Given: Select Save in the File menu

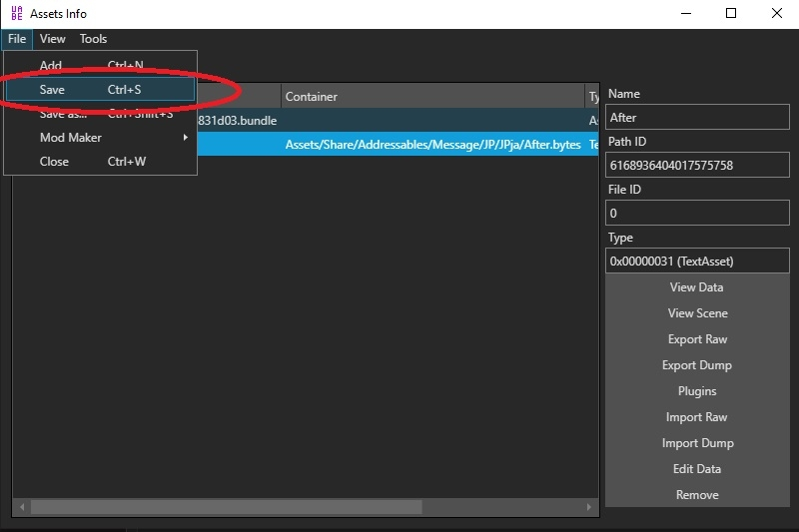Looking at the screenshot, I should pyautogui.click(x=53, y=90).
